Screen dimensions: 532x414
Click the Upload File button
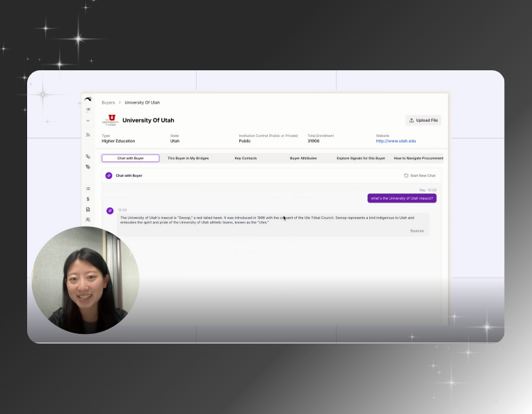424,120
